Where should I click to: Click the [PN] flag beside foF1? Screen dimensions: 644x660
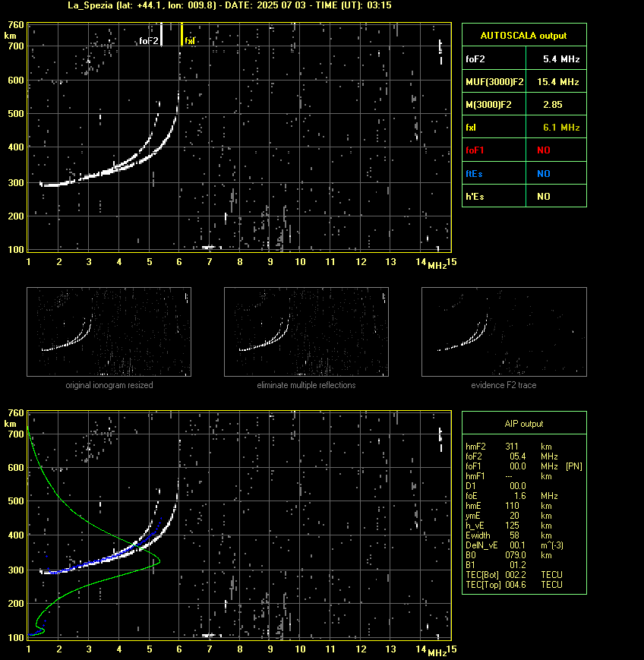tap(574, 466)
